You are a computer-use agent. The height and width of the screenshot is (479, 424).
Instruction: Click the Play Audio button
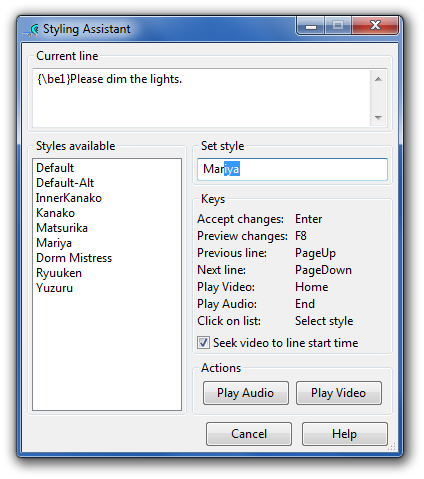[x=246, y=393]
